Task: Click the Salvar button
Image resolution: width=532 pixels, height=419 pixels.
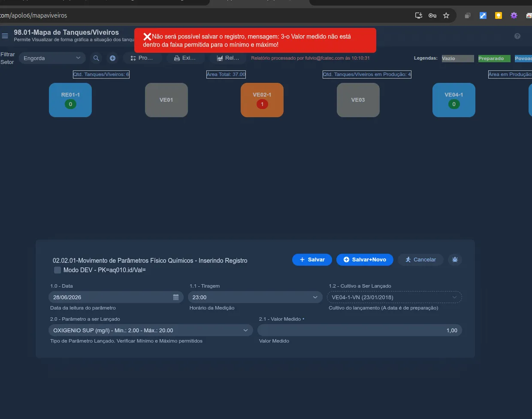Action: point(312,260)
